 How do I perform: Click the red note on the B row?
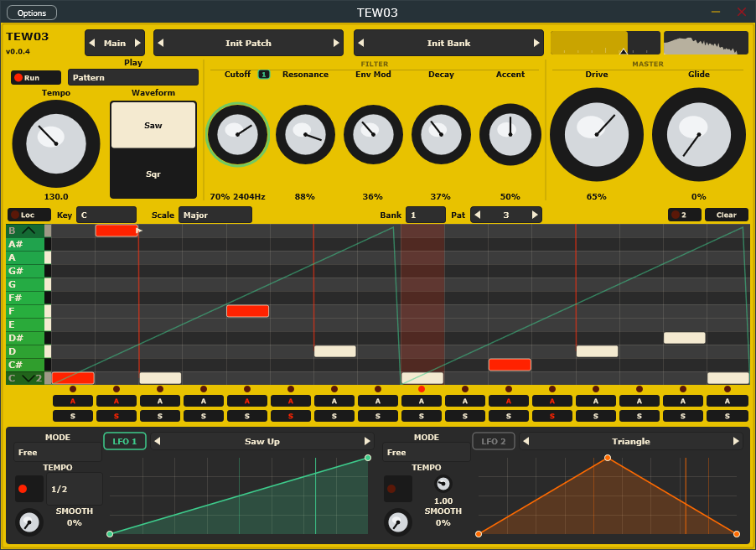[x=117, y=230]
